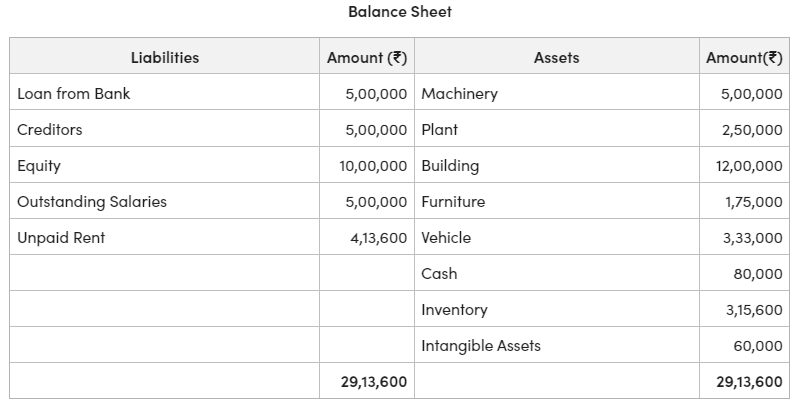Select the Cash asset label
The image size is (794, 403).
(439, 274)
